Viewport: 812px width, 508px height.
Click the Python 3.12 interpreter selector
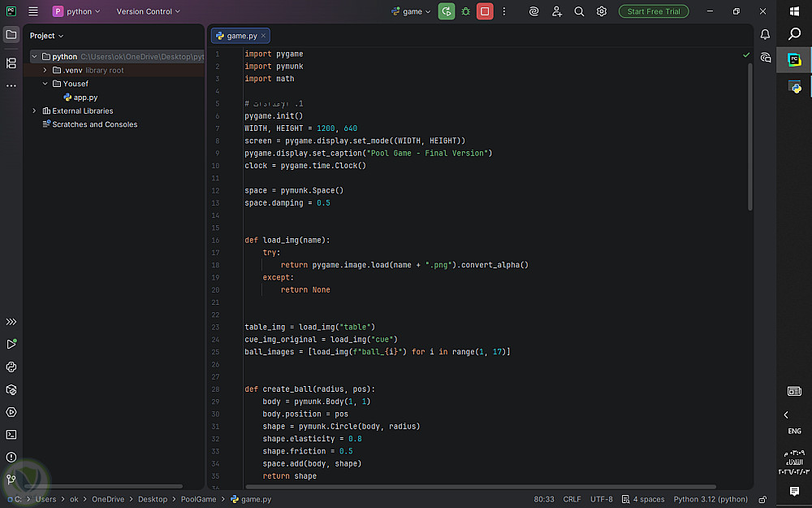point(710,499)
